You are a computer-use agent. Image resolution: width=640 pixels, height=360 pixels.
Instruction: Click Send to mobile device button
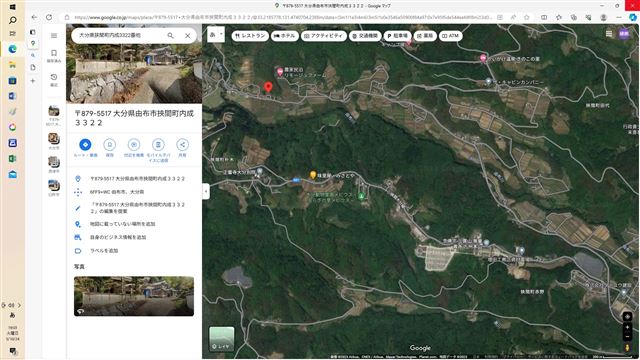(158, 150)
